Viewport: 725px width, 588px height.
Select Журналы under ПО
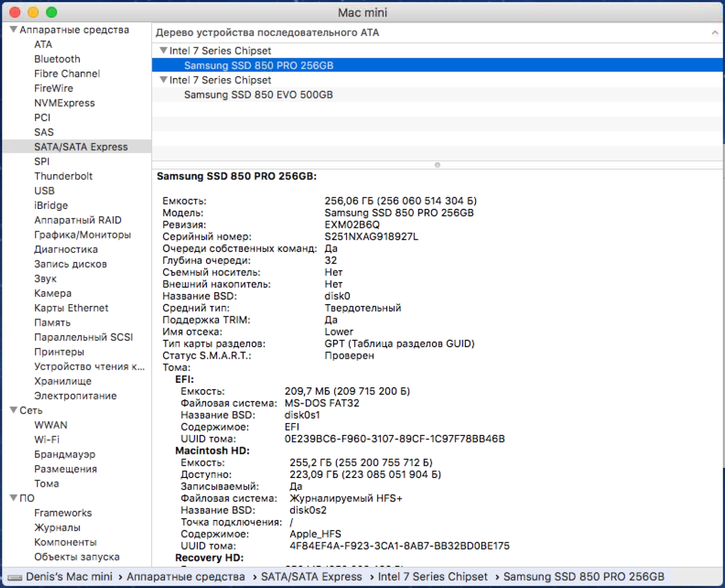[57, 527]
